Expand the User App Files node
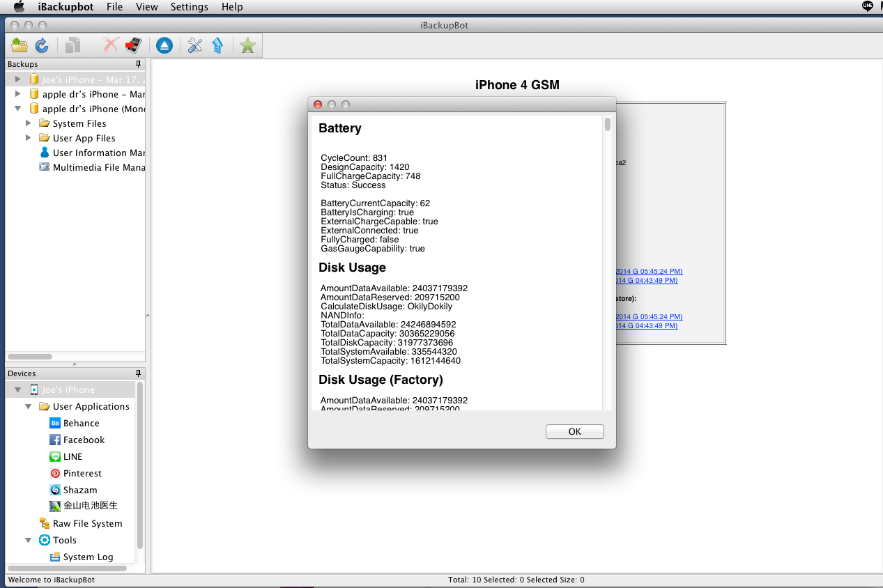883x588 pixels. click(x=29, y=138)
